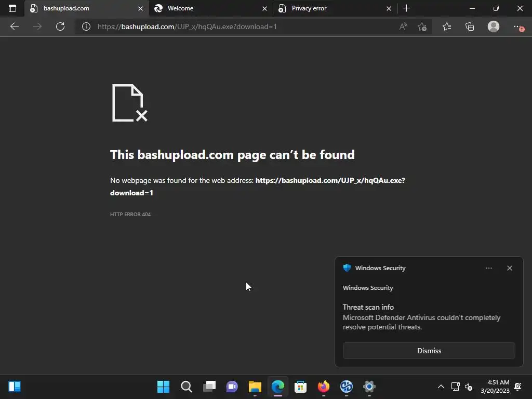532x399 pixels.
Task: Go back to the previous page
Action: click(x=14, y=26)
